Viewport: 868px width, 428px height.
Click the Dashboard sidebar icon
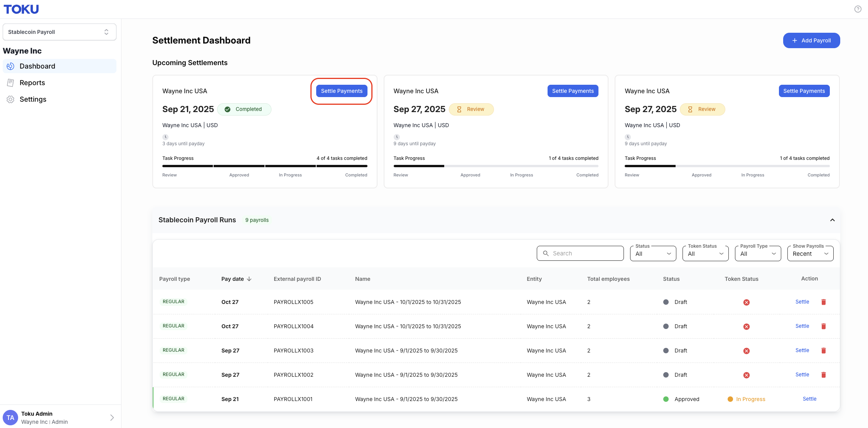[10, 66]
